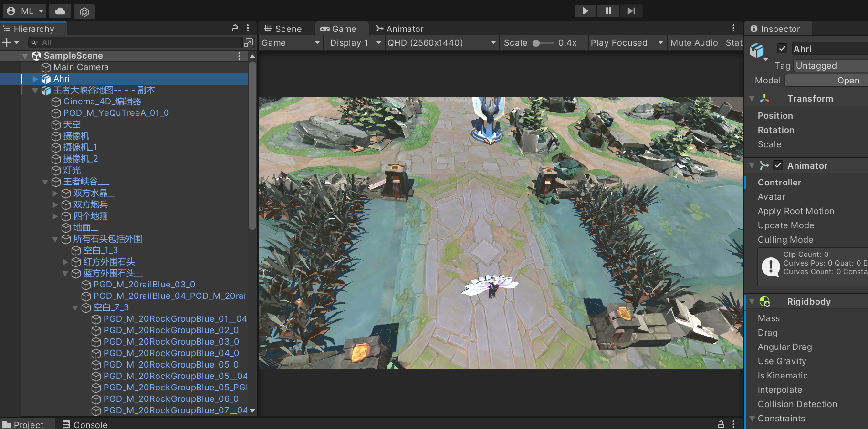Image resolution: width=868 pixels, height=429 pixels.
Task: Click the Ahri prefab cube icon
Action: coord(46,79)
